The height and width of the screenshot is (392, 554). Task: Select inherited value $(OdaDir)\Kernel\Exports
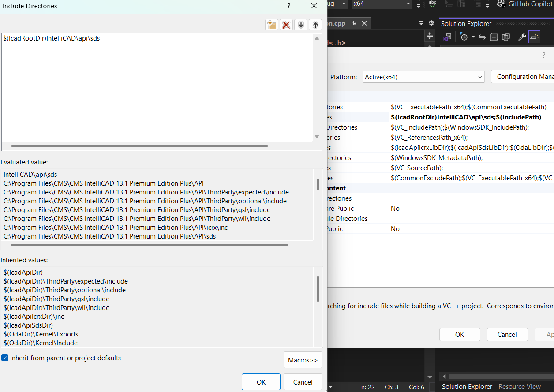coord(41,334)
